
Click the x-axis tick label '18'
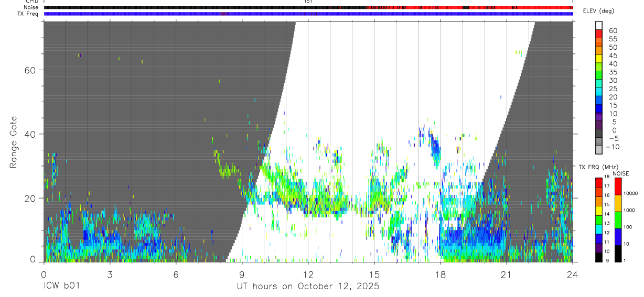[440, 274]
